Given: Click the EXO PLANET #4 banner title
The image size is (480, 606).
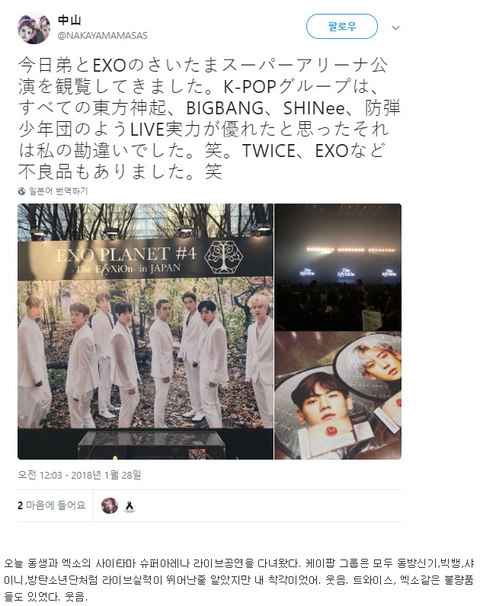Looking at the screenshot, I should [x=127, y=254].
